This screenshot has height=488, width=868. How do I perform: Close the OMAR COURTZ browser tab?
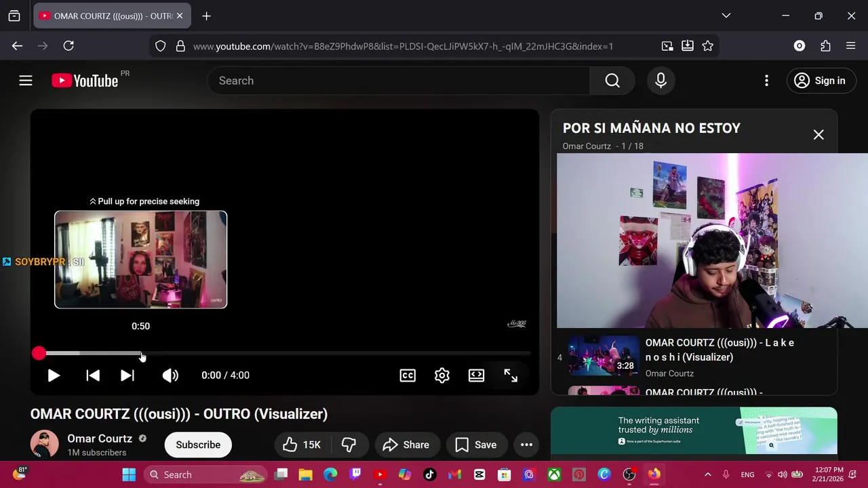pyautogui.click(x=180, y=16)
